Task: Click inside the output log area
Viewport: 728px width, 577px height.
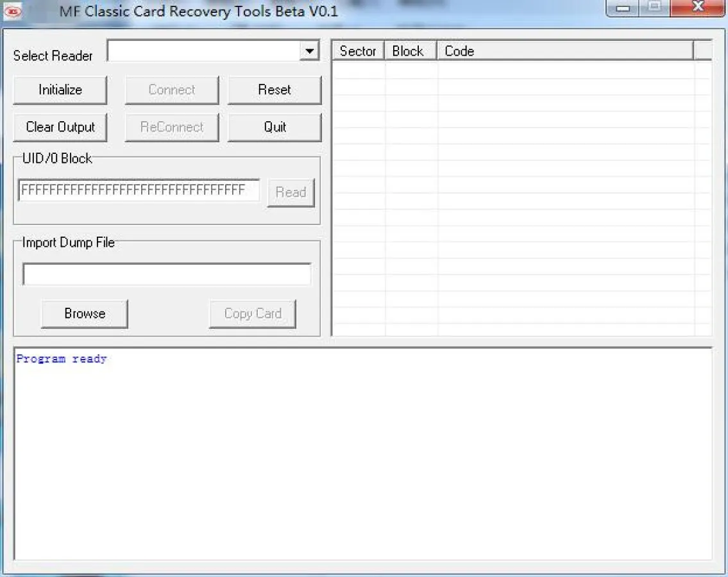Action: point(362,455)
